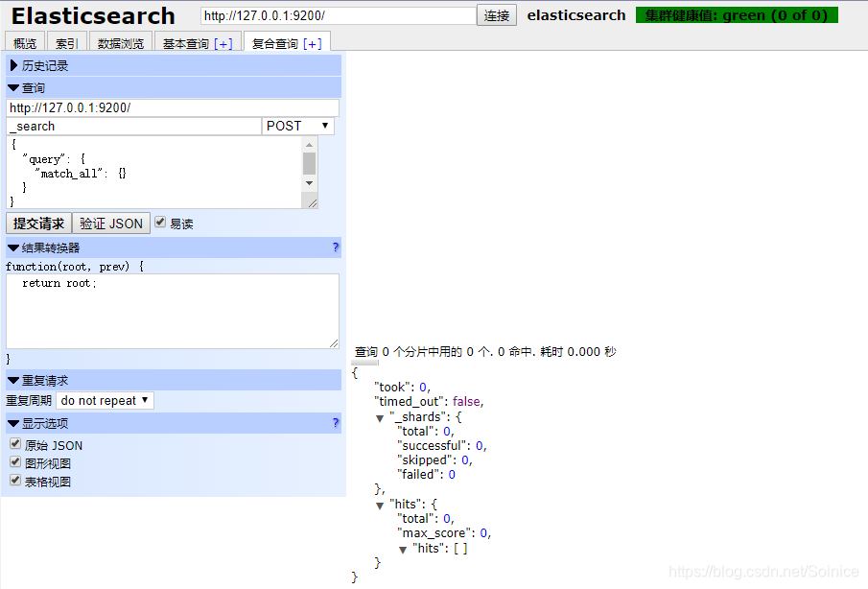Click the "failed": 0 line
This screenshot has height=589, width=868.
tap(426, 475)
